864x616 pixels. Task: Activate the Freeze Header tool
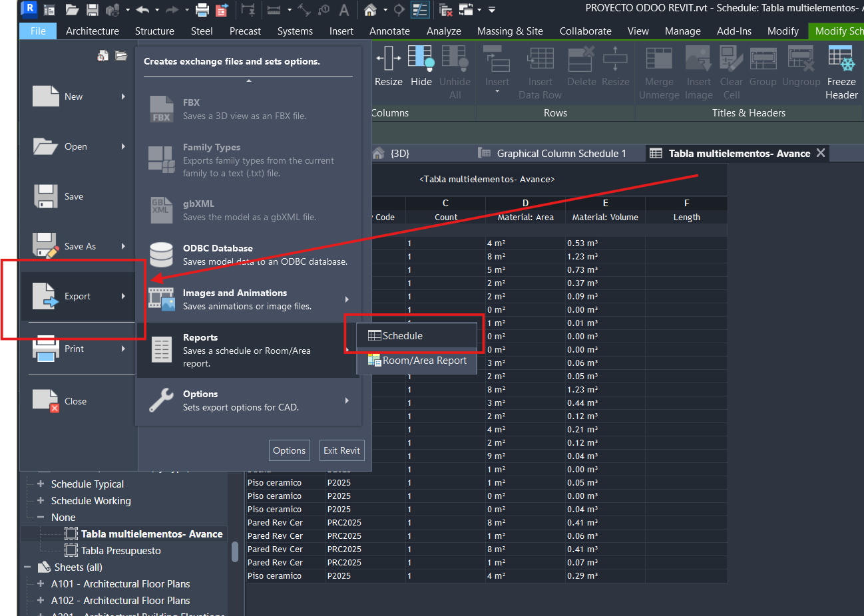841,70
